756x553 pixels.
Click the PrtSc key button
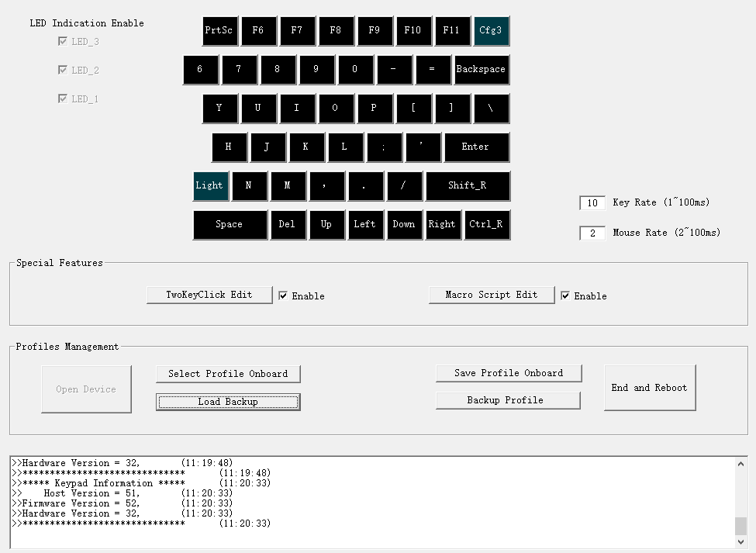[x=220, y=31]
